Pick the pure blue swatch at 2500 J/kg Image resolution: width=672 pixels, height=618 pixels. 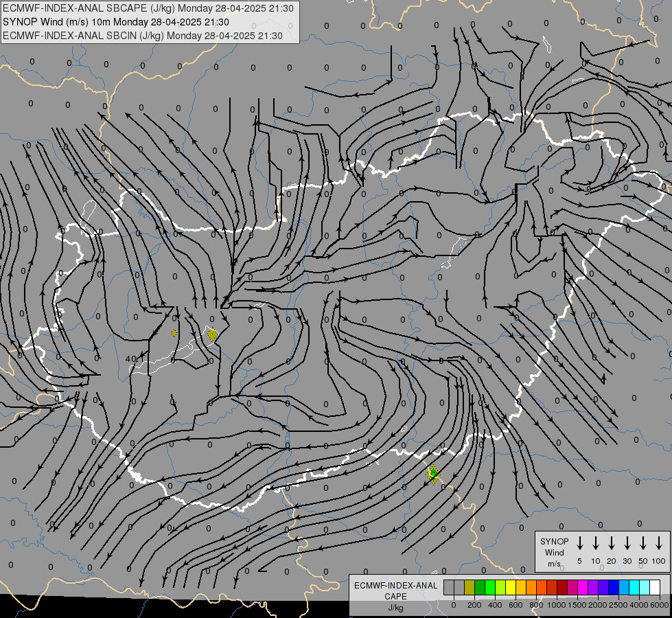pos(613,587)
